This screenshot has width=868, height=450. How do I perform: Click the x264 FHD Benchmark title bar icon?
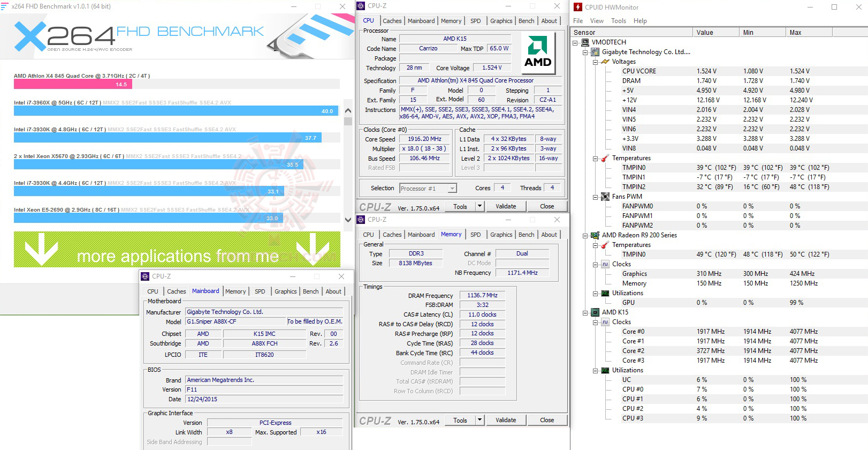coord(5,6)
